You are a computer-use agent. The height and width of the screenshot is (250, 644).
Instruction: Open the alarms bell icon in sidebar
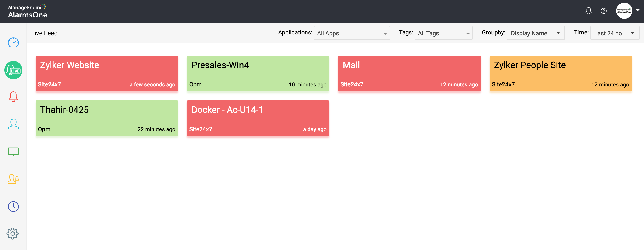coord(13,97)
